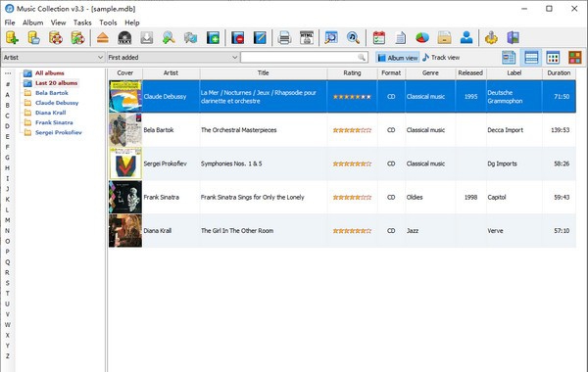Image resolution: width=588 pixels, height=372 pixels.
Task: Select the details card layout view
Action: coord(509,58)
